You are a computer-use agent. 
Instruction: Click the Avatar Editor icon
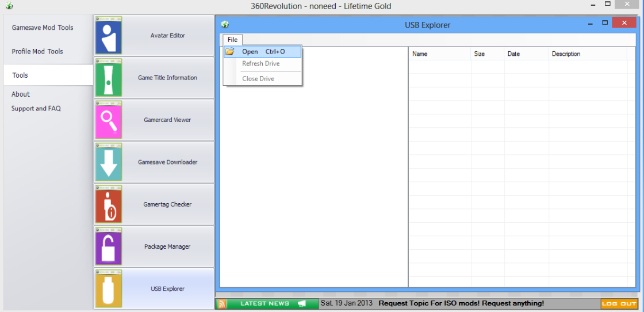pyautogui.click(x=108, y=36)
